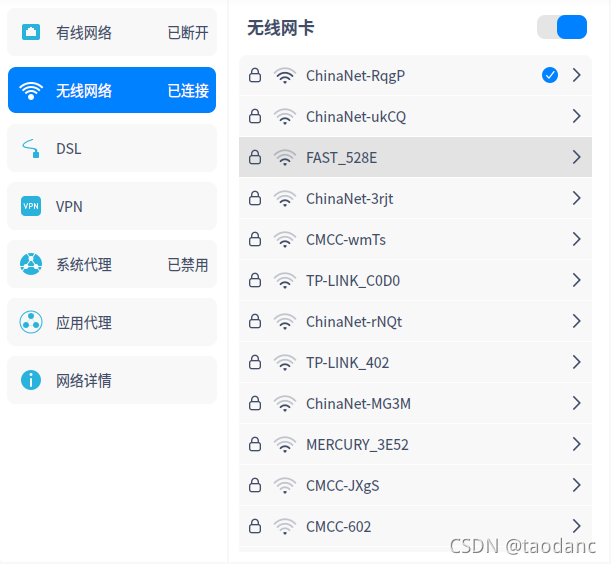Expand details arrow for TP-LINK_C0D0
The height and width of the screenshot is (564, 611).
577,280
